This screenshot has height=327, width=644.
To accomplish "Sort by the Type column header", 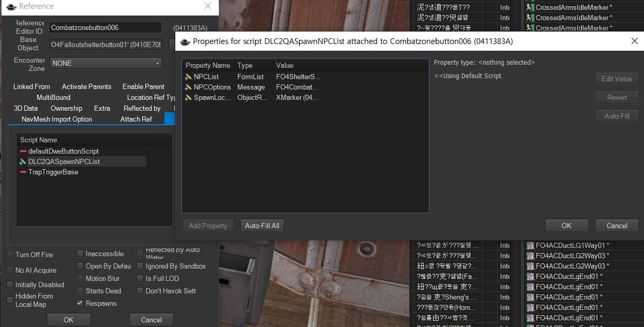I will click(253, 65).
